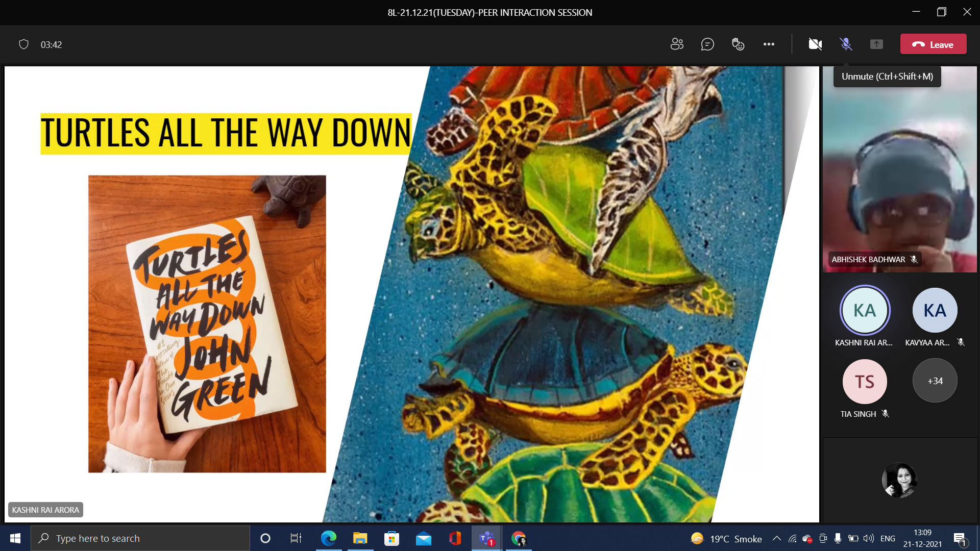Screen dimensions: 980x551
Task: Click the meeting timer 03:42
Action: click(x=51, y=45)
